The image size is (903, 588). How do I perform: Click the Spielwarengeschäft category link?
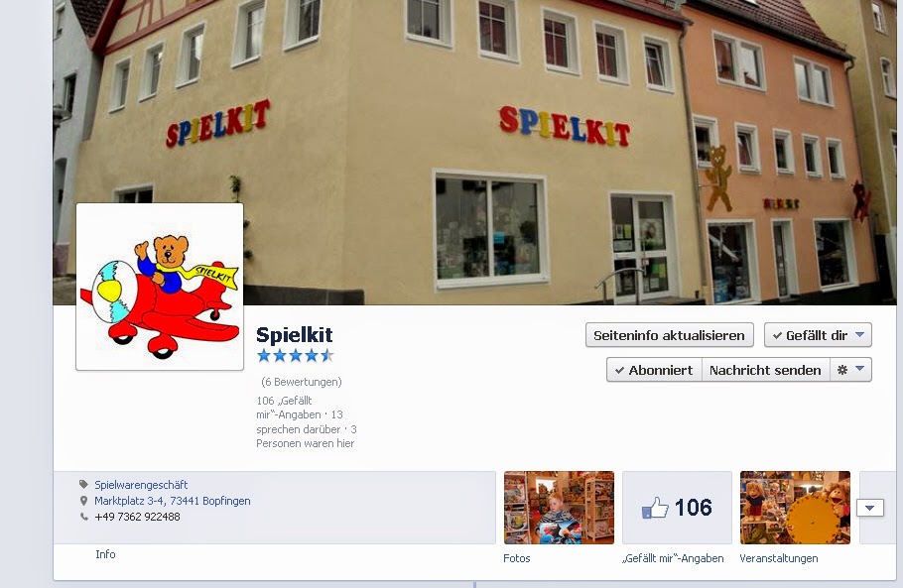[x=141, y=485]
